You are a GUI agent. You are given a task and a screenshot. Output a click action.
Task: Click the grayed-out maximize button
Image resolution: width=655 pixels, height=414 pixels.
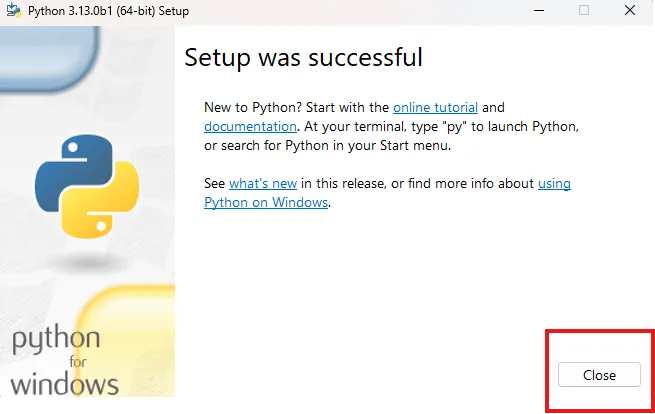point(584,10)
